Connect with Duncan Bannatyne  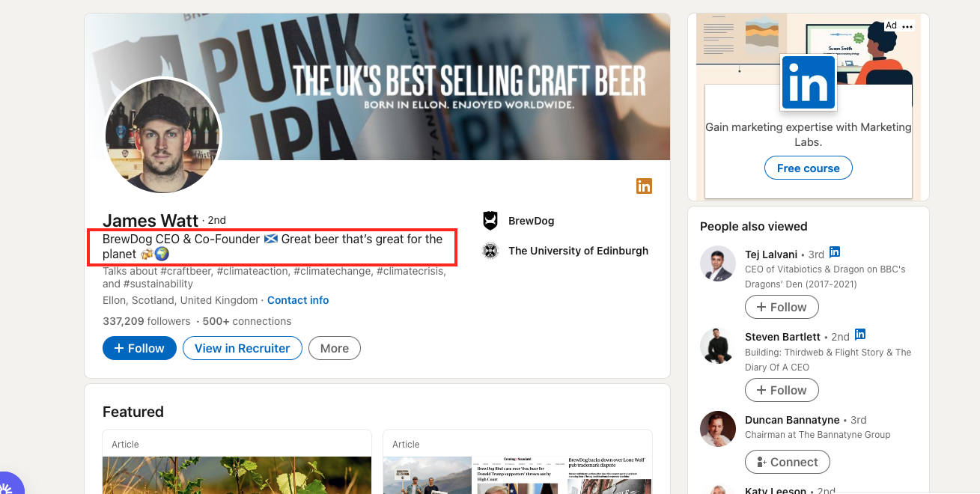[x=787, y=462]
